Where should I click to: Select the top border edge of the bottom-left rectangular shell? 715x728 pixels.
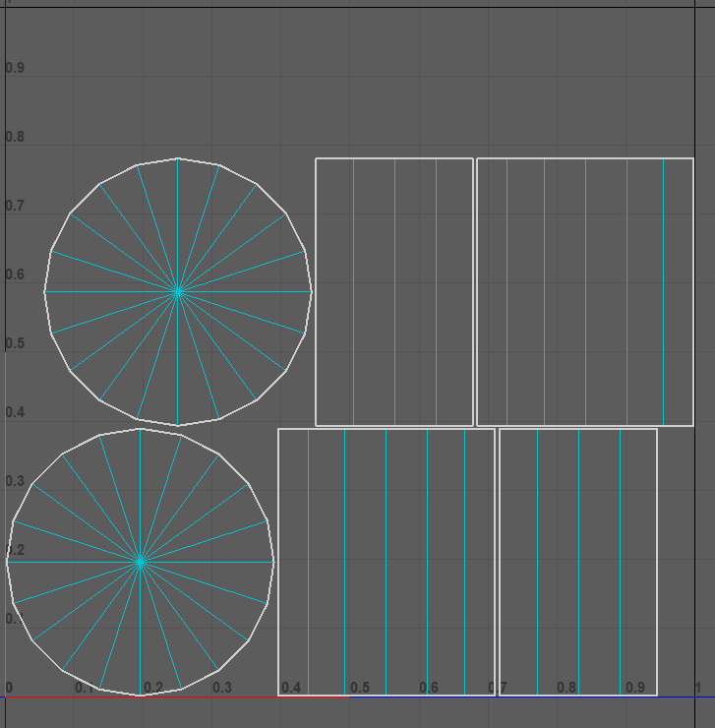click(387, 429)
